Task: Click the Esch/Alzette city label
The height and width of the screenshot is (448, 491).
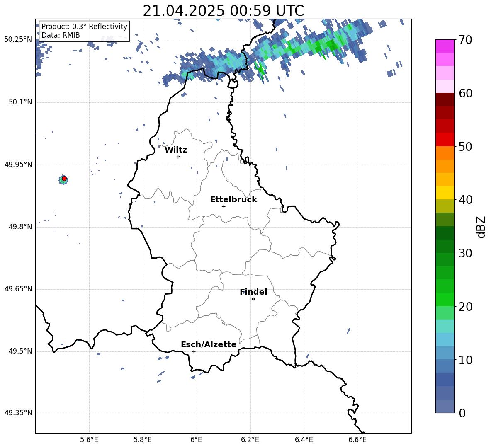Action: tap(209, 344)
